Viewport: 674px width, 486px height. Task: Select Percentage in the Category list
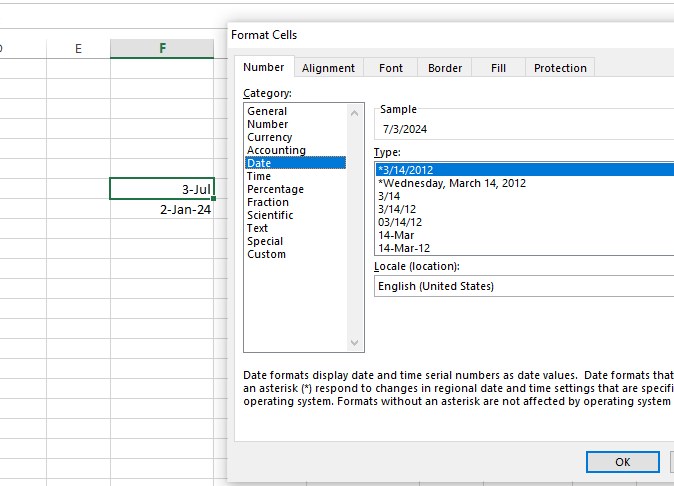coord(275,189)
